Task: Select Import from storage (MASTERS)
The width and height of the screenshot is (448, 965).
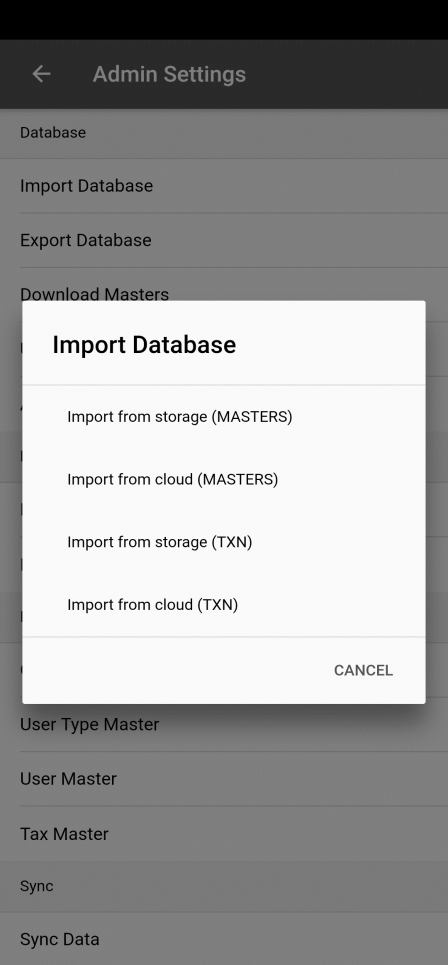Action: click(224, 417)
